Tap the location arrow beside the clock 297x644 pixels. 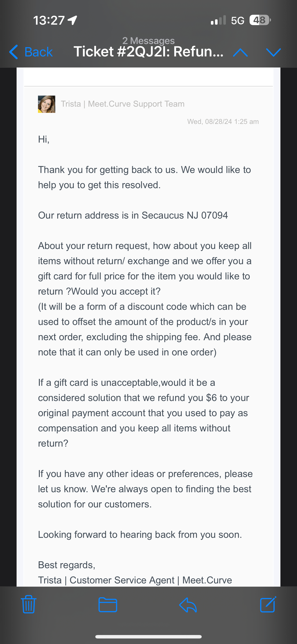coord(73,20)
